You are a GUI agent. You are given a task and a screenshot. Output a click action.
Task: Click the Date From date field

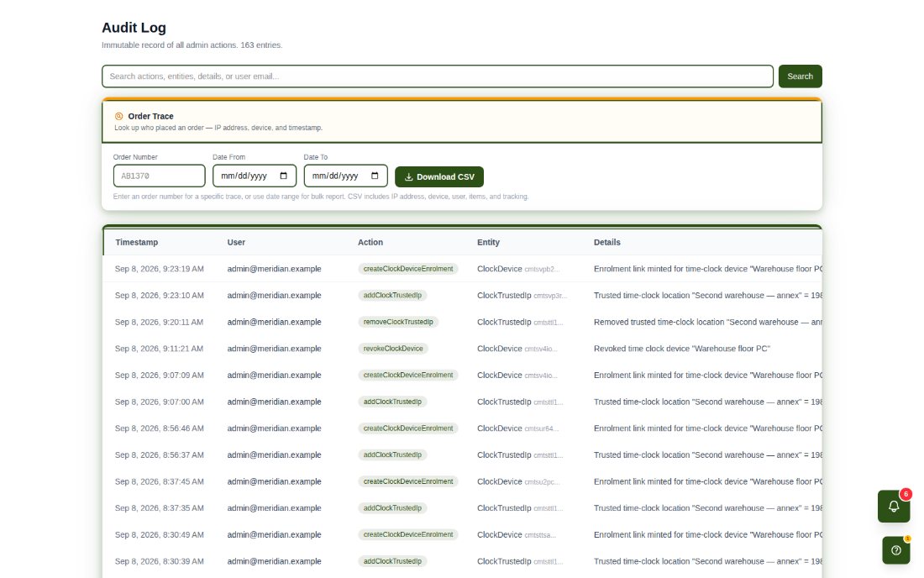[254, 176]
